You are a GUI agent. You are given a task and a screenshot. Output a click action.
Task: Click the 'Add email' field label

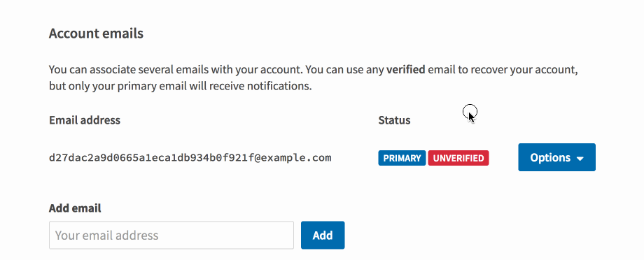[75, 208]
